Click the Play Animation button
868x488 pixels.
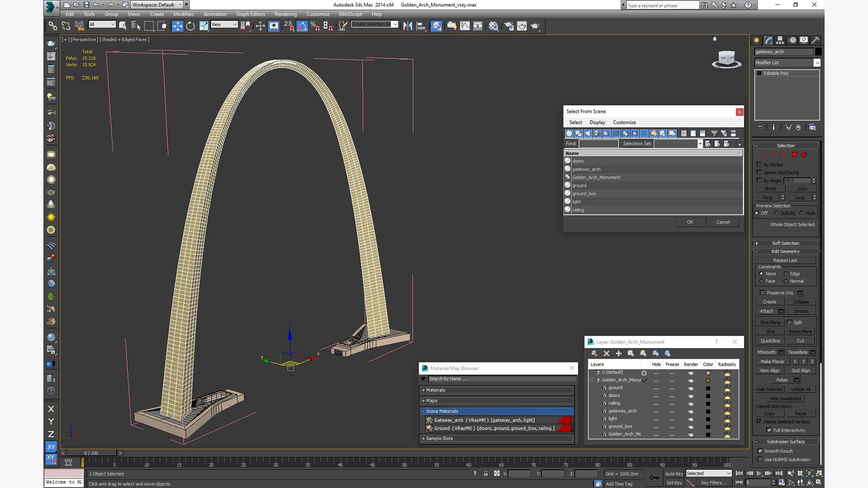pyautogui.click(x=759, y=473)
